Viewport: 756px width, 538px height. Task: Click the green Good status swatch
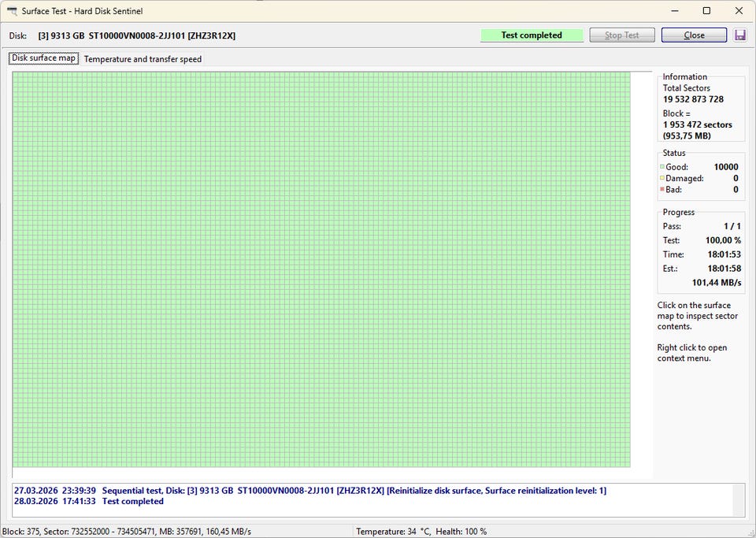click(x=662, y=167)
